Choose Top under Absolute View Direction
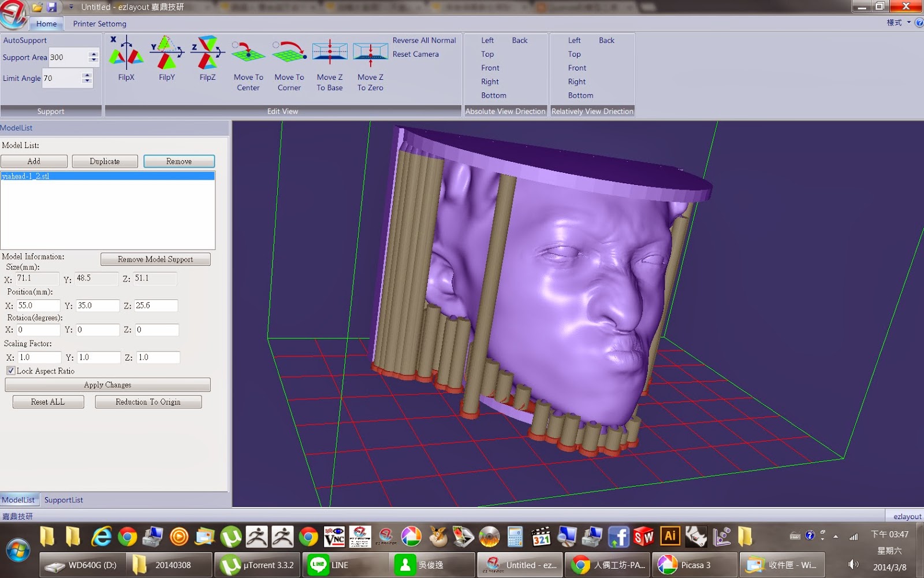Viewport: 924px width, 578px height. point(487,54)
